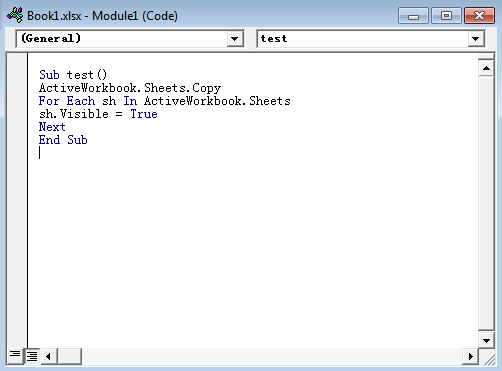Screen dimensions: 502x371
Task: Maximize the Module1 code window
Action: [446, 16]
